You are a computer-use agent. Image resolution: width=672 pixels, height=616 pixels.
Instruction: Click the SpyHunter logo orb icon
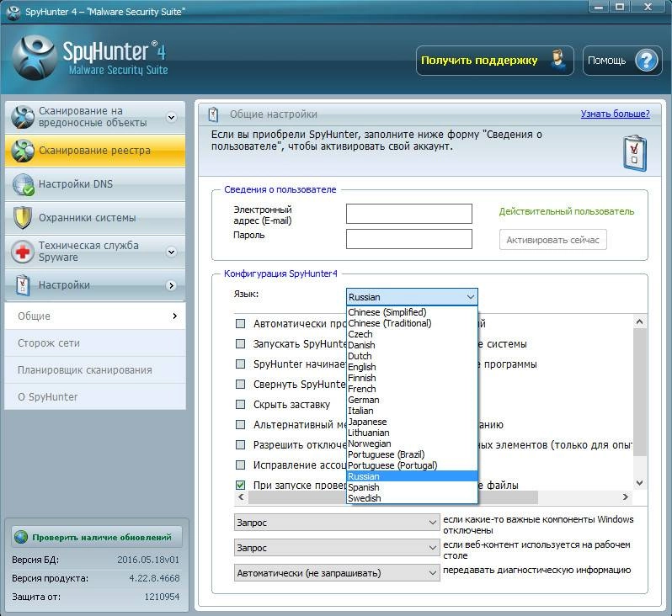point(35,58)
